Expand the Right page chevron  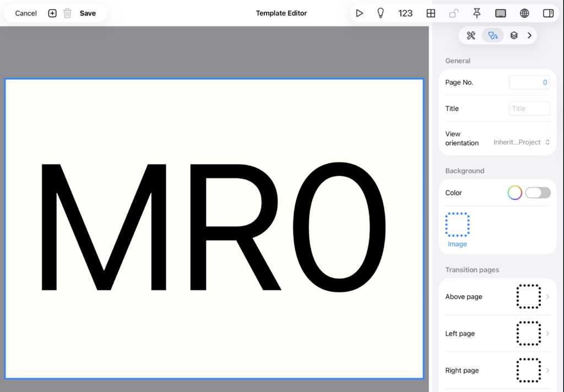[547, 371]
